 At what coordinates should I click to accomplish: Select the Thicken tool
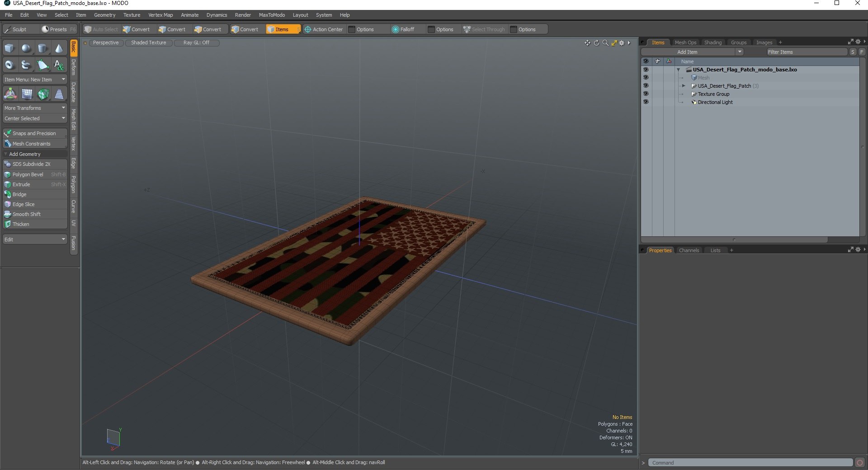35,224
